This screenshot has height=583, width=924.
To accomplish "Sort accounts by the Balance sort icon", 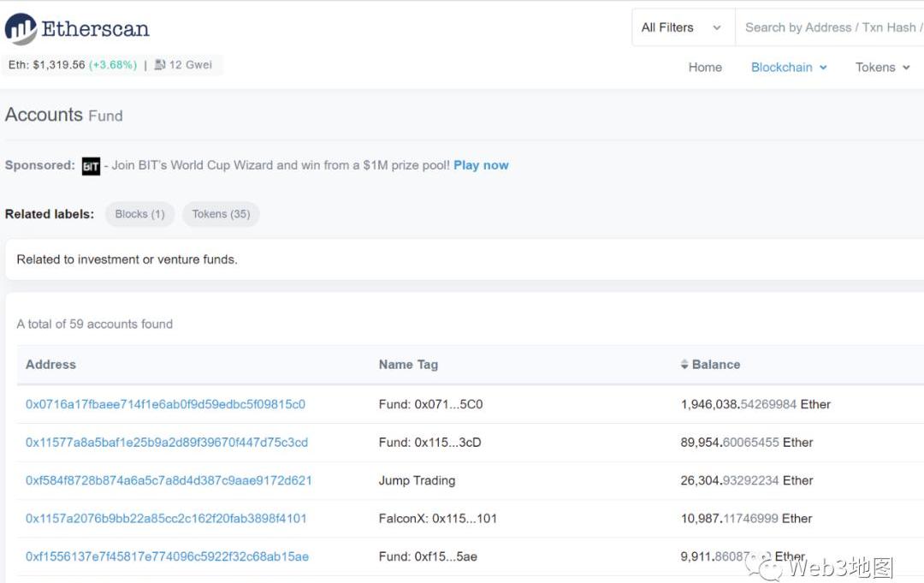I will [x=684, y=365].
